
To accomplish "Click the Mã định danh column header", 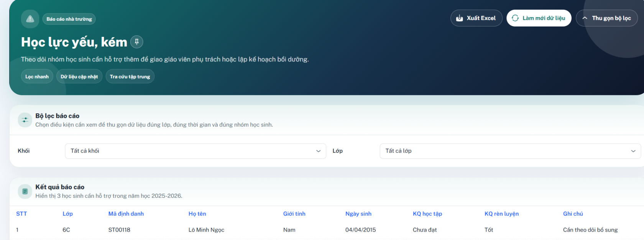I will [126, 214].
